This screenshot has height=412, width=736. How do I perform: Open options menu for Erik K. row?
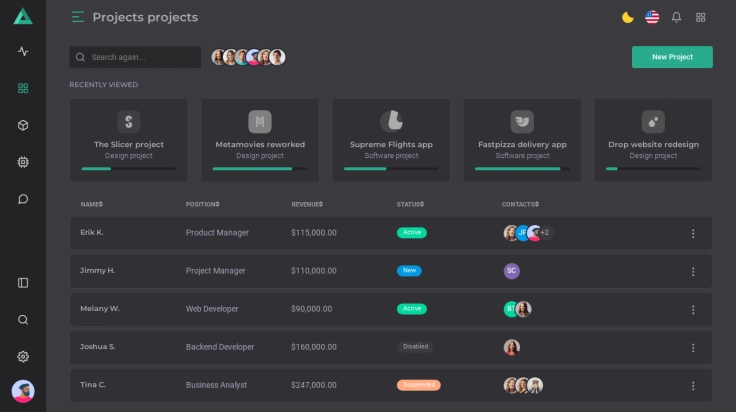(693, 233)
